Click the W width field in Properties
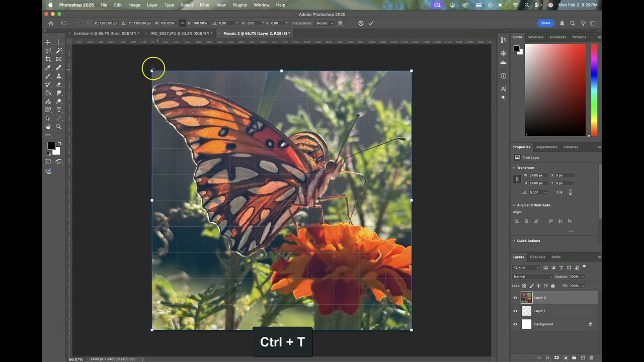Screen dimensions: 644x362 [539, 175]
